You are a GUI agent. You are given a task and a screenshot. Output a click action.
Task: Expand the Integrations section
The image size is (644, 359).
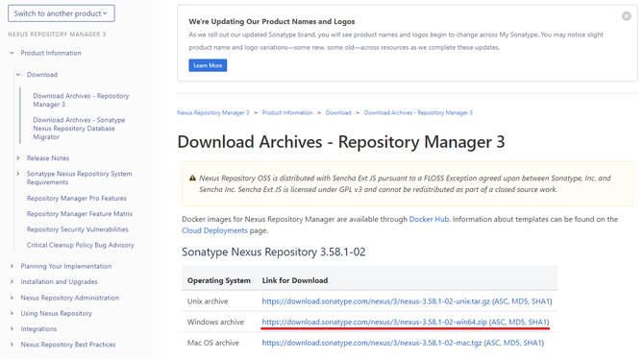click(x=12, y=329)
